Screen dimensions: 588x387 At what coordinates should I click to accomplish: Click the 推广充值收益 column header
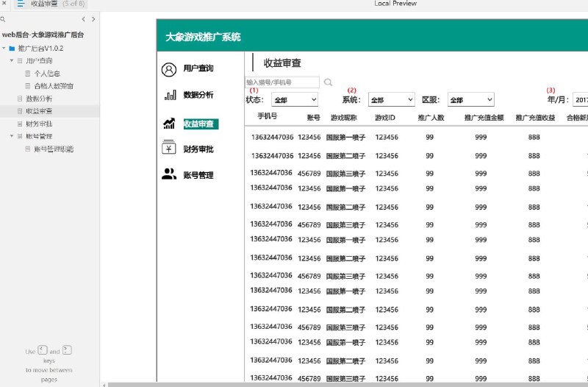[536, 118]
